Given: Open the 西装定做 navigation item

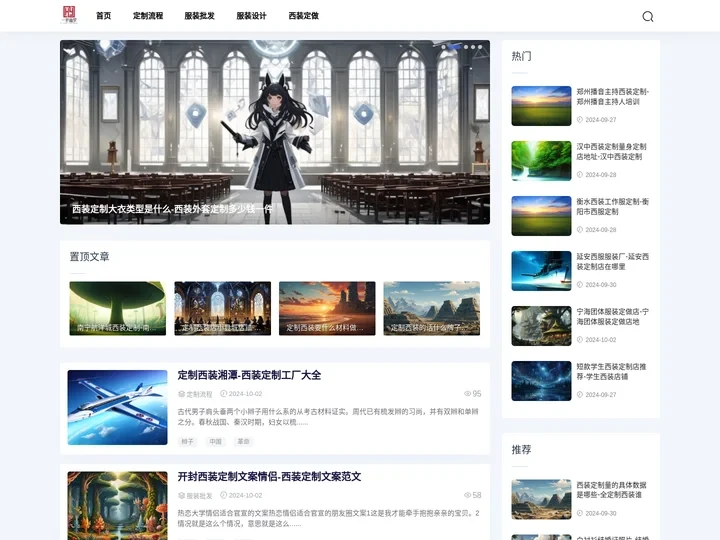Looking at the screenshot, I should point(304,16).
